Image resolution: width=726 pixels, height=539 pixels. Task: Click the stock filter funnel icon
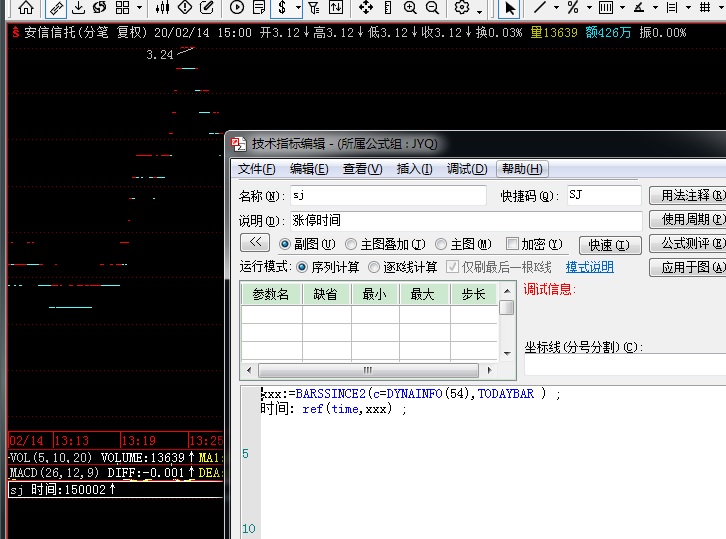click(x=314, y=7)
